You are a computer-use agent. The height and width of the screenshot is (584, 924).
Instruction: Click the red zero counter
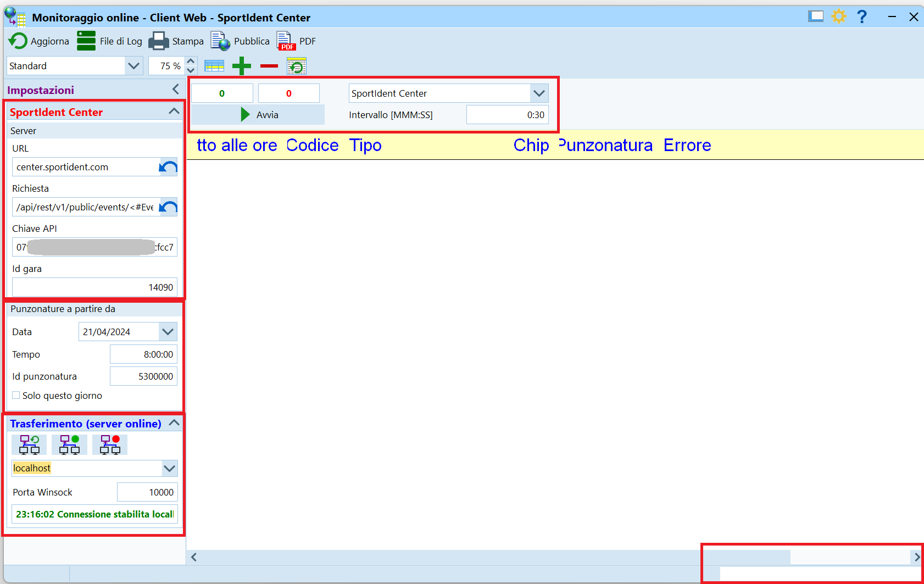point(289,93)
